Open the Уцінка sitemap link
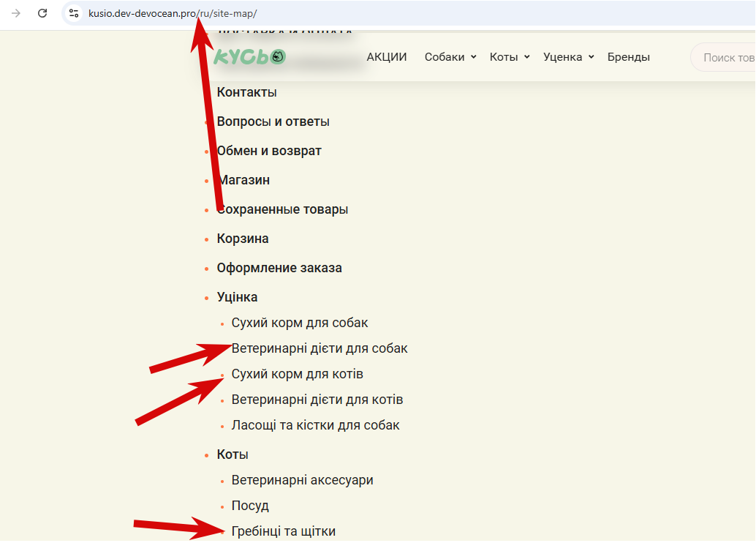Viewport: 756px width, 543px height. pos(237,297)
